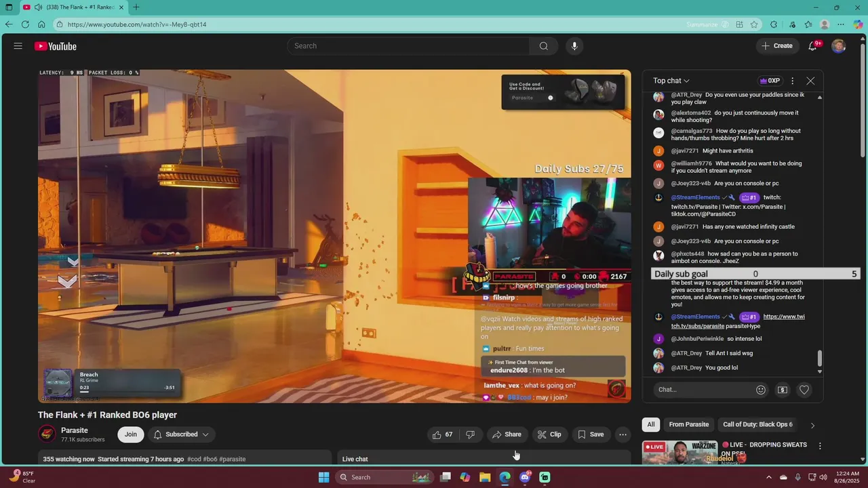Click the #cod hashtag in description
The width and height of the screenshot is (868, 488).
click(194, 459)
